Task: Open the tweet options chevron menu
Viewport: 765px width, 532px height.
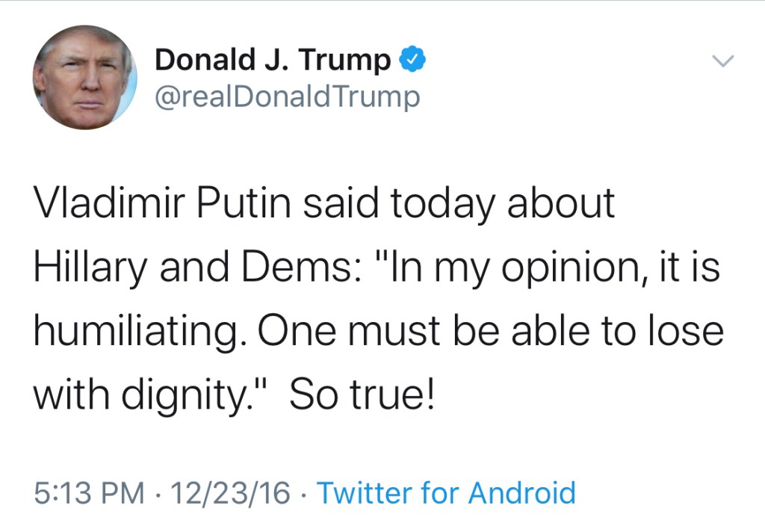Action: coord(724,61)
